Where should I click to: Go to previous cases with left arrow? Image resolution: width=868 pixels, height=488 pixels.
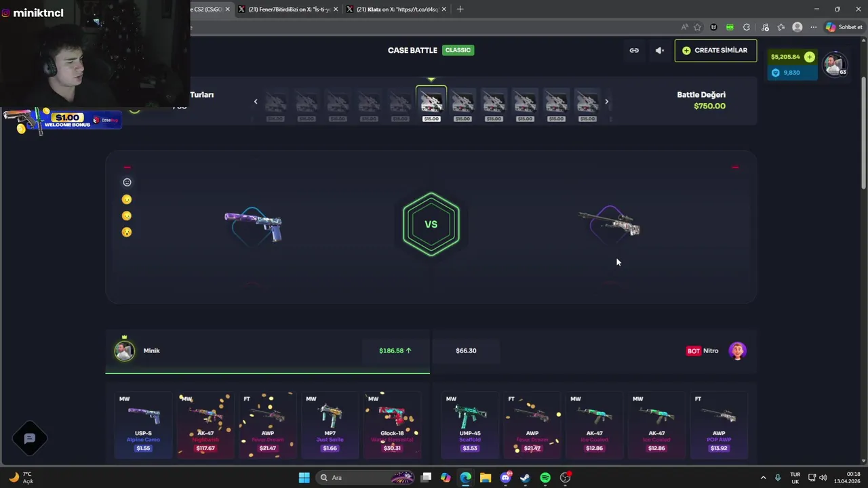click(x=256, y=102)
